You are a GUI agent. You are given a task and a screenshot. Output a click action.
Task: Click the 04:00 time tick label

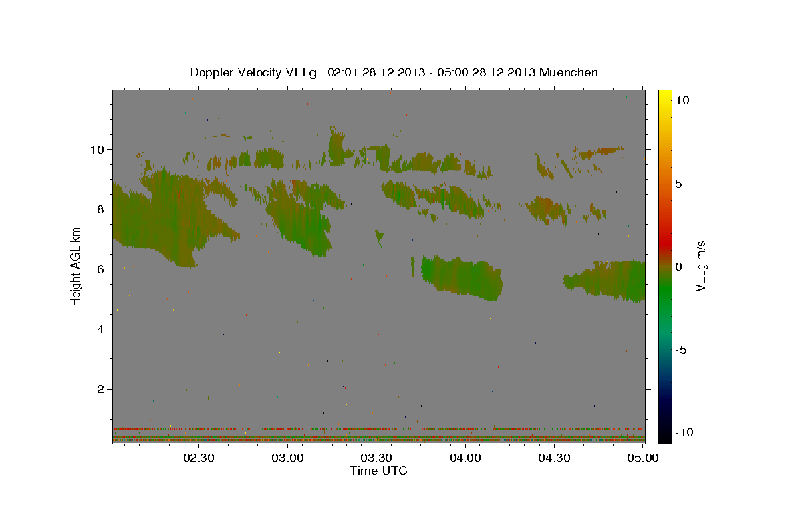pos(465,458)
